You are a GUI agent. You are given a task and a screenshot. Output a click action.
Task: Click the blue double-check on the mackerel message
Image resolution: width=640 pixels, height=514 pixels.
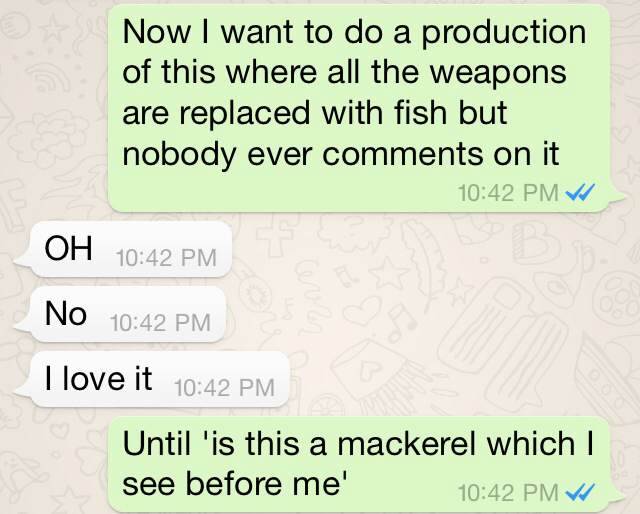click(x=581, y=492)
